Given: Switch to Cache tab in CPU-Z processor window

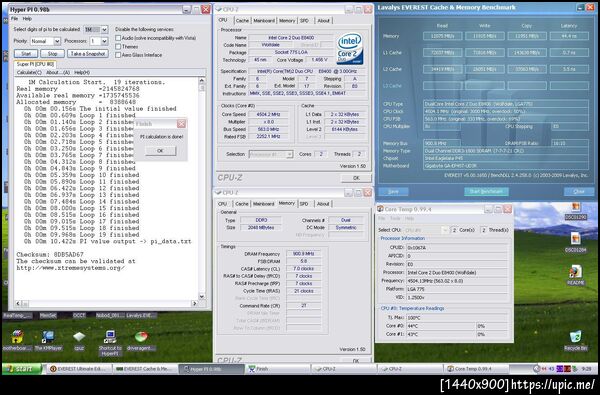Looking at the screenshot, I should pos(242,21).
